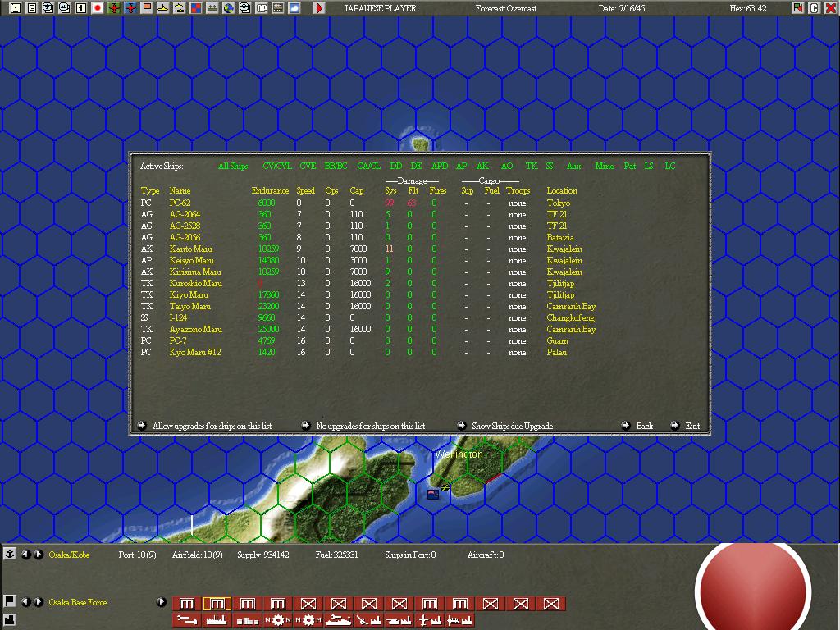Open the operations report with the OP icon
840x630 pixels.
(262, 7)
